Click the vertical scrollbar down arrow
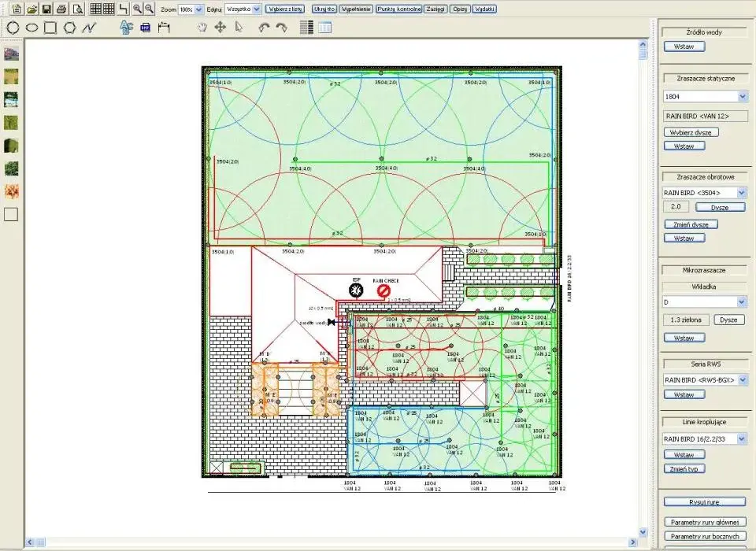756x551 pixels. pos(643,532)
